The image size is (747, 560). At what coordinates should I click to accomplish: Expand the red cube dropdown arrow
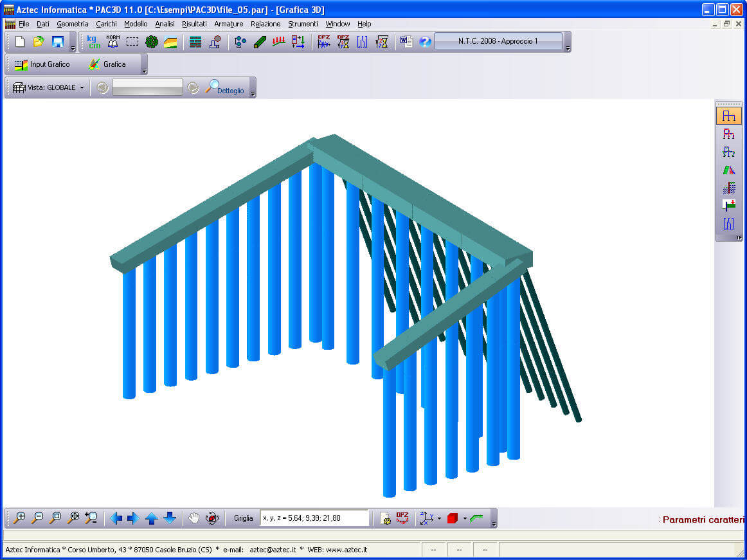(465, 518)
